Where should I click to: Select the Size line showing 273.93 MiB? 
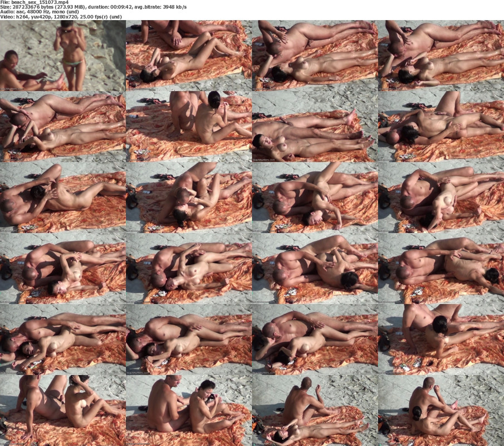pos(93,7)
